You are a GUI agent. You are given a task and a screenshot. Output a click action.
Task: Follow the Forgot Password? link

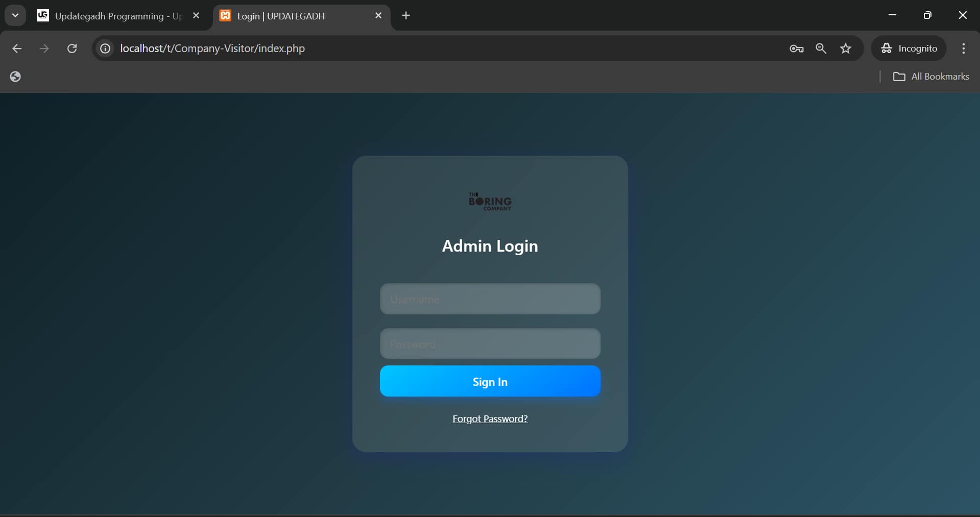490,418
